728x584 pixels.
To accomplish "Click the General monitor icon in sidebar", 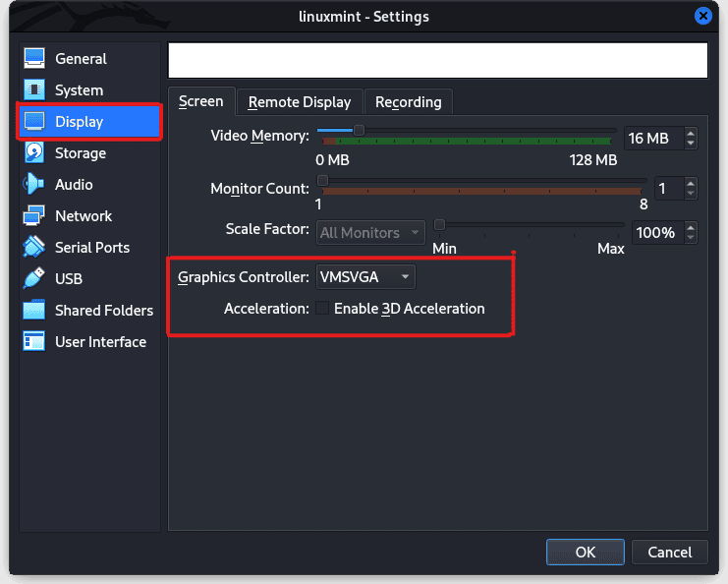I will tap(34, 59).
